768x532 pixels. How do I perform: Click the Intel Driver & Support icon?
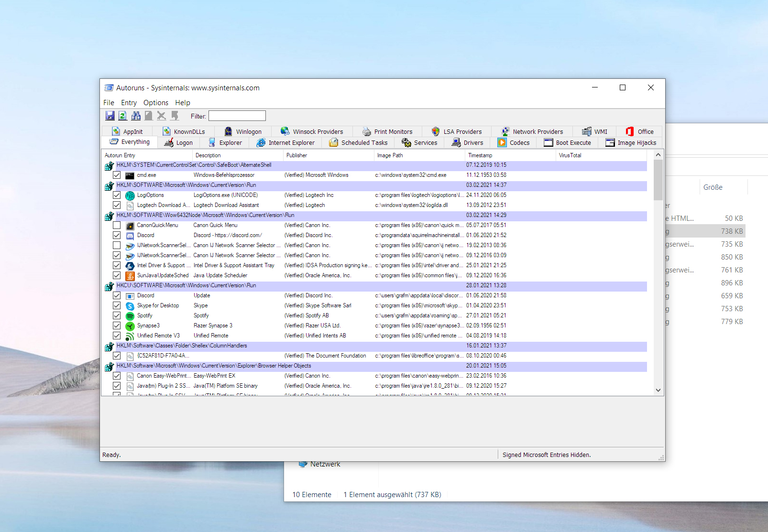point(130,266)
